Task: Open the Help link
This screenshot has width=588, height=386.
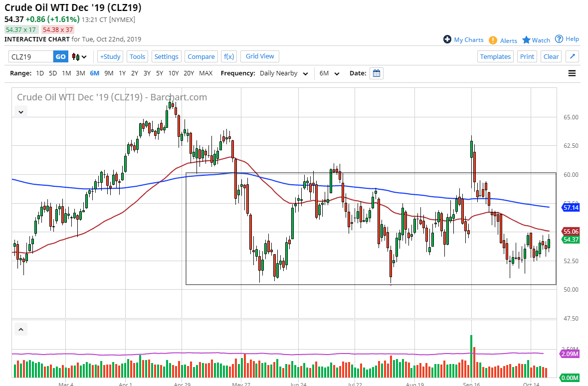Action: [567, 39]
